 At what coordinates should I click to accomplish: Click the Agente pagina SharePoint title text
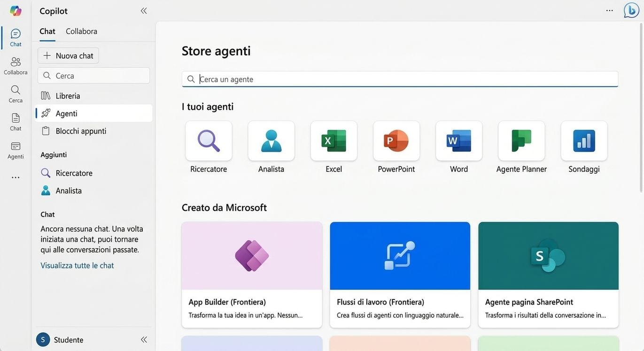pos(529,302)
